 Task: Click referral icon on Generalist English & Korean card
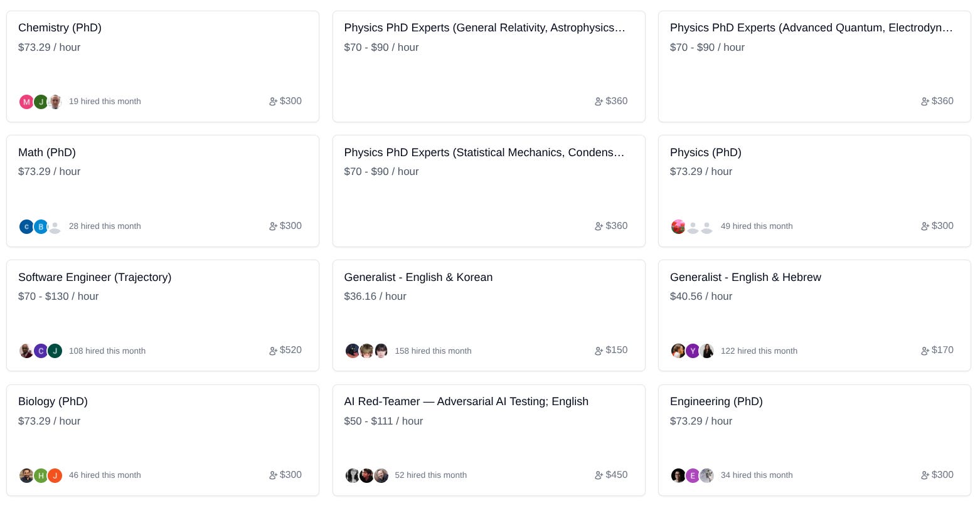tap(599, 351)
